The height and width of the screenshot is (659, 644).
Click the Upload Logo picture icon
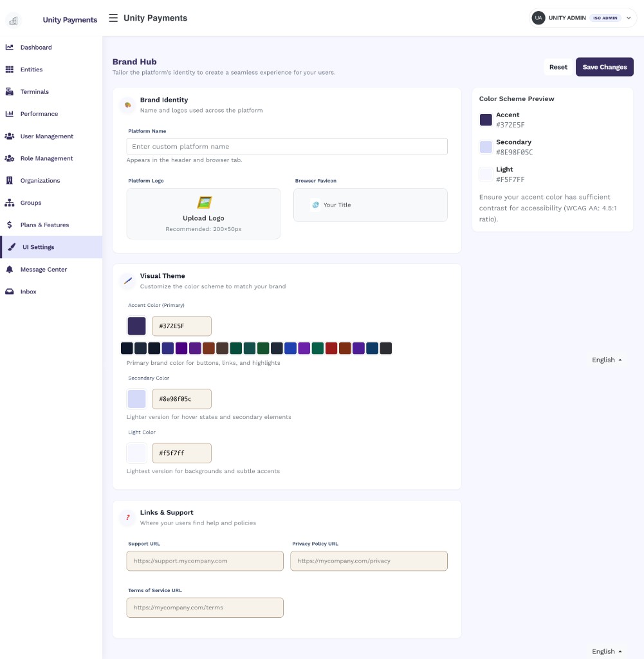(204, 203)
